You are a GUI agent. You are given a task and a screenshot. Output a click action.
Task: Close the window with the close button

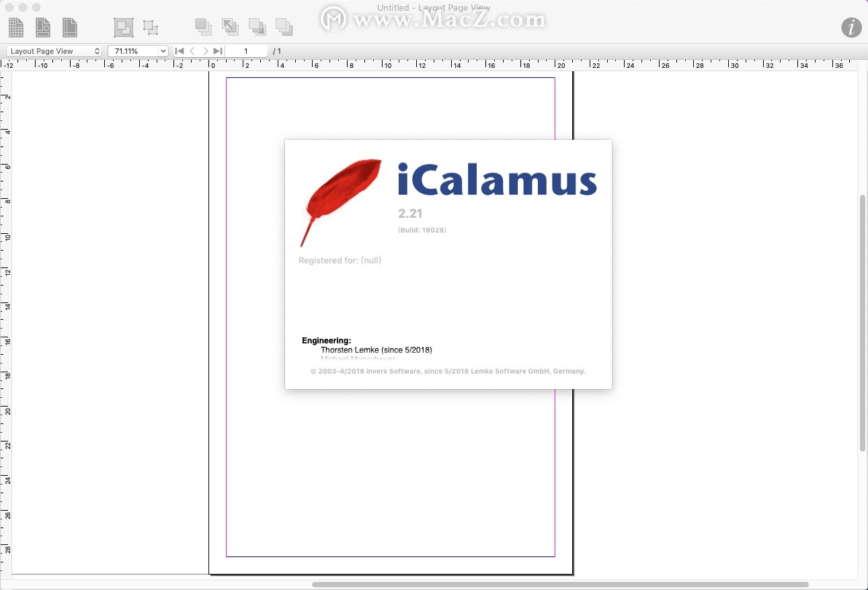coord(9,7)
